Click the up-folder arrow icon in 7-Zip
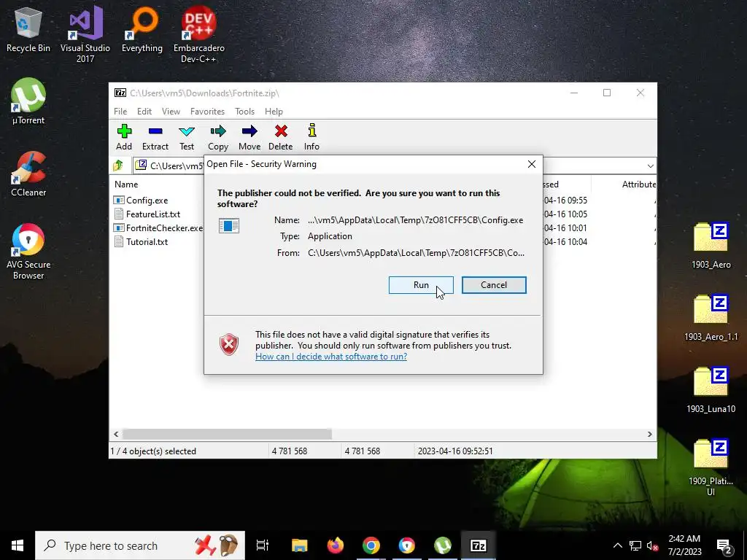 pos(118,166)
